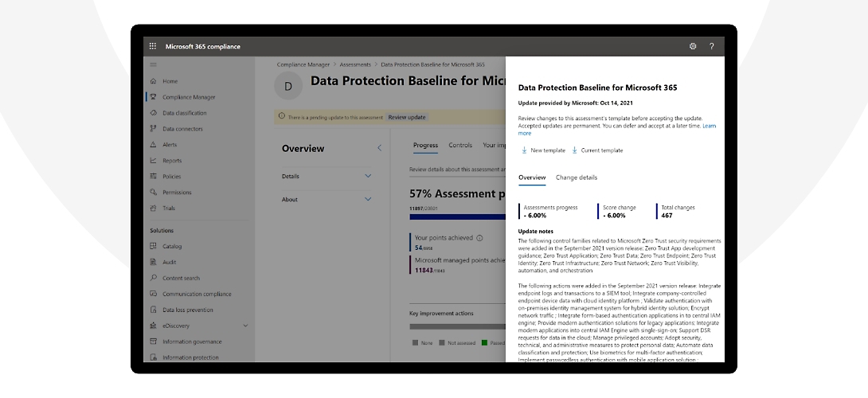Download the Current template
868x398 pixels.
[597, 150]
